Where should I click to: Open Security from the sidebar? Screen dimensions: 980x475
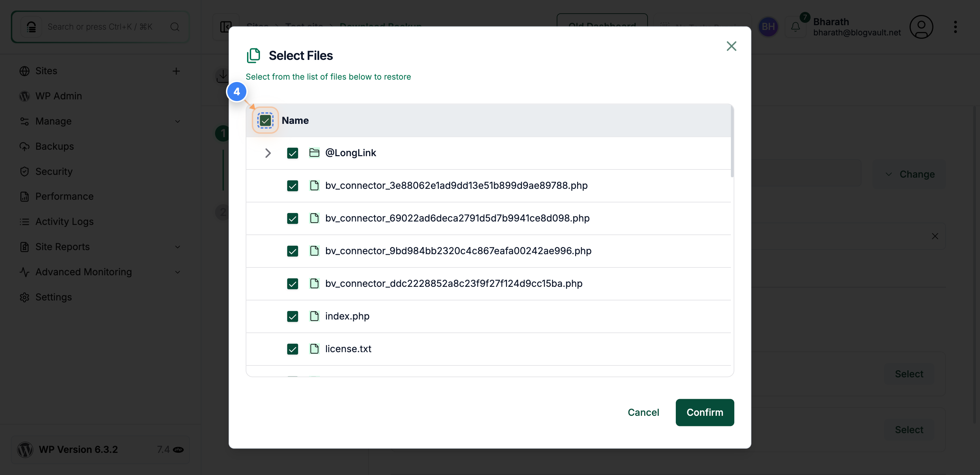tap(53, 171)
